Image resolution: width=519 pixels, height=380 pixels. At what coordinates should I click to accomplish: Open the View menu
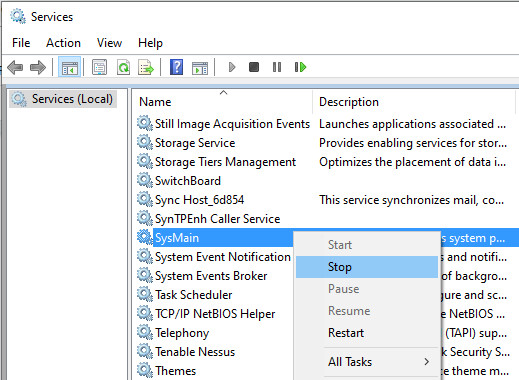(x=109, y=43)
